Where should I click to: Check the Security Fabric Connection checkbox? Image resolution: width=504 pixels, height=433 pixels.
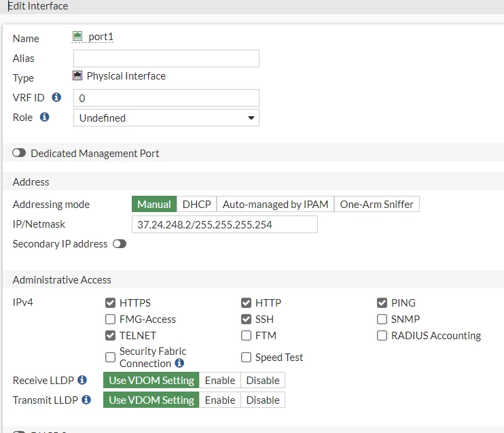pos(110,357)
